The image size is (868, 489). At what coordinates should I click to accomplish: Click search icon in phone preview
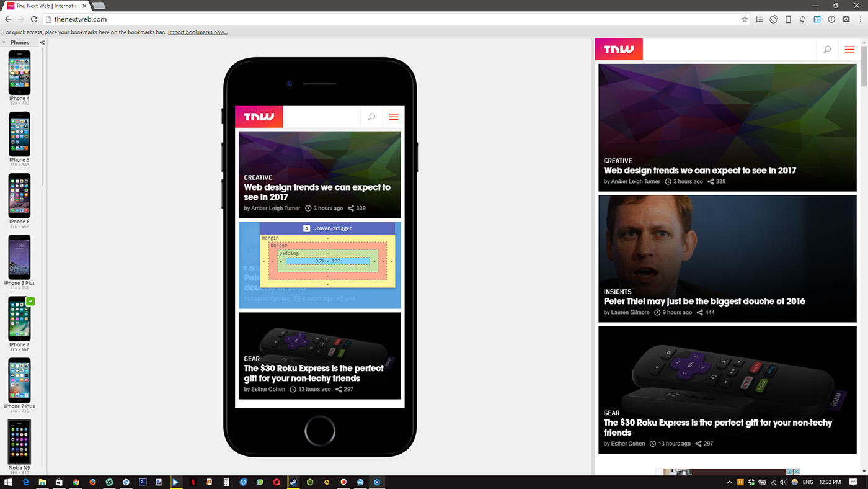(x=371, y=117)
